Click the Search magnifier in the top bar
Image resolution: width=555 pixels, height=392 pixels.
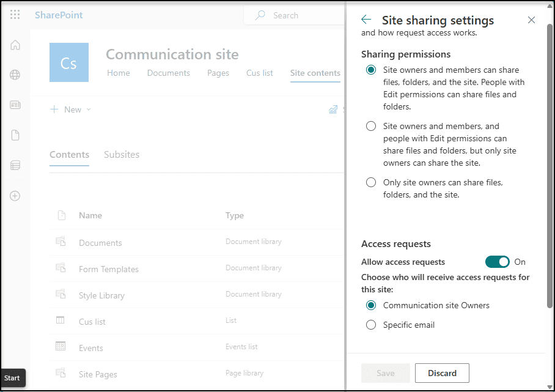pos(260,15)
